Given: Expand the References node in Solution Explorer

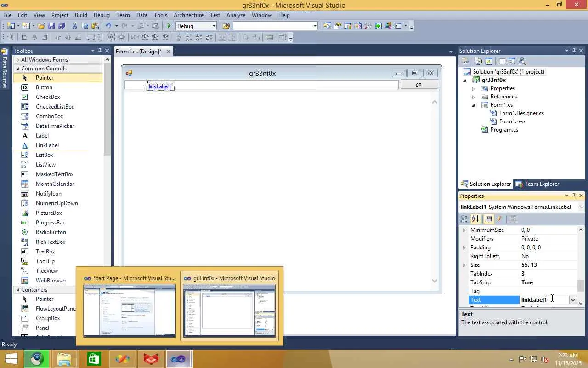Looking at the screenshot, I should pos(474,97).
